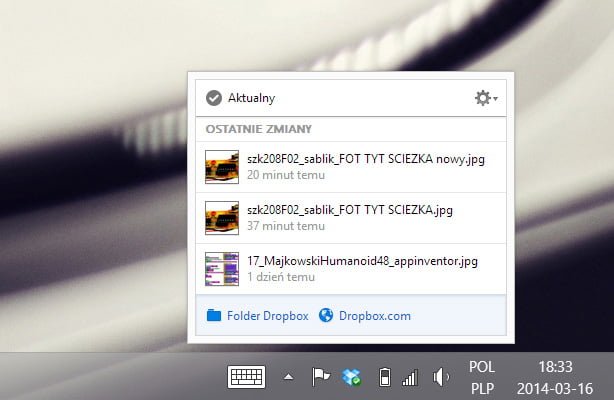Screen dimensions: 614x400
Task: Click the Aktualny status label
Action: (x=251, y=98)
